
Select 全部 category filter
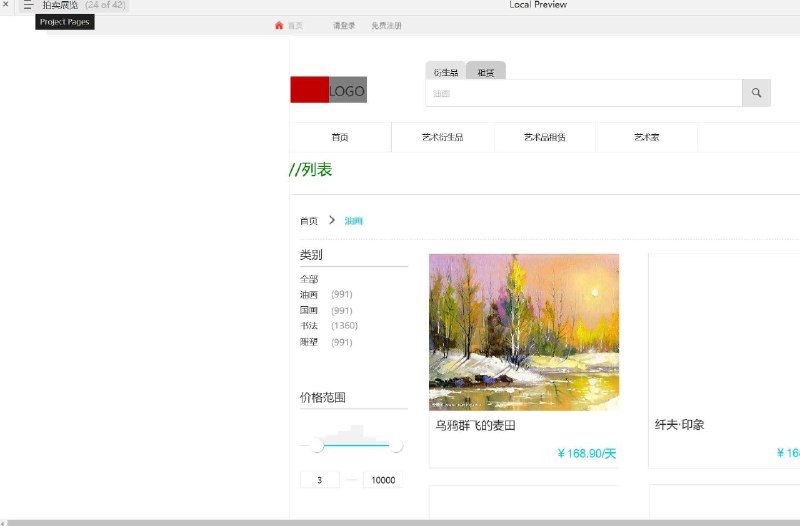309,279
